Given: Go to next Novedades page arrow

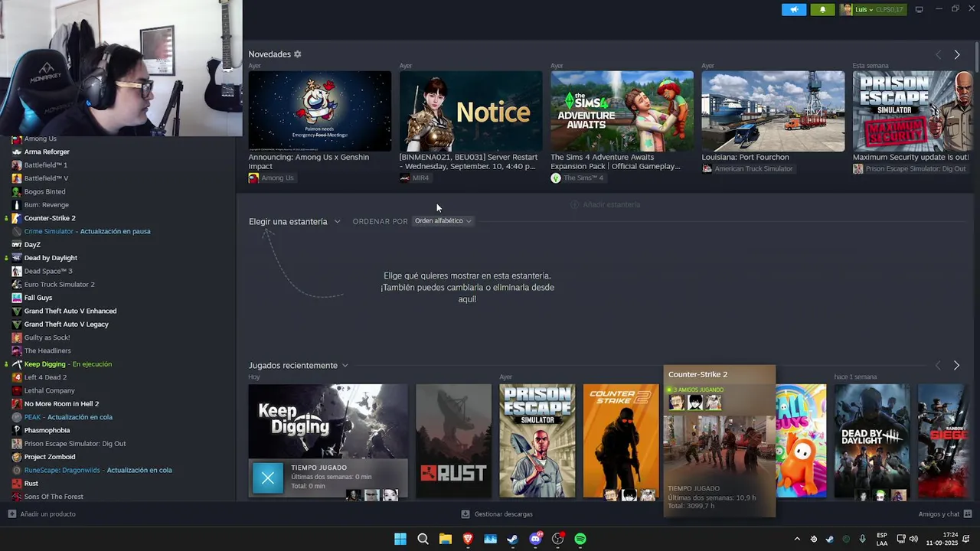Looking at the screenshot, I should point(956,55).
